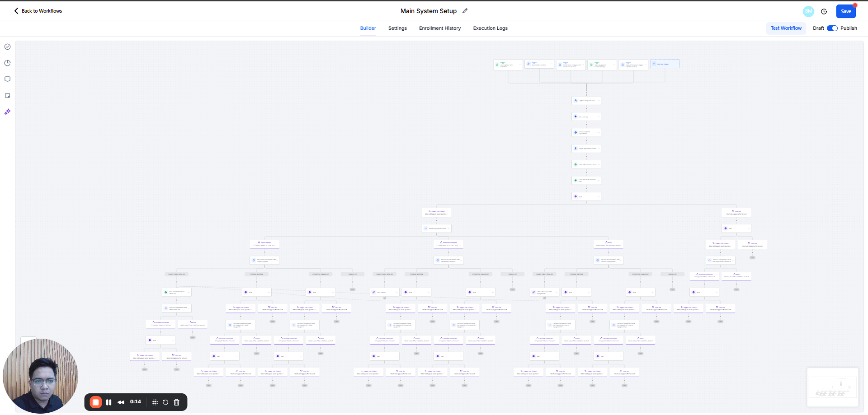Click the BM user avatar
Image resolution: width=868 pixels, height=415 pixels.
coord(808,11)
